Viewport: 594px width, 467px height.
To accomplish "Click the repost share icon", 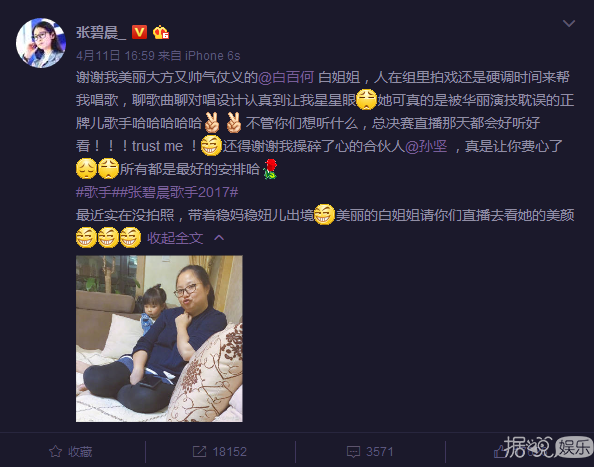I will point(200,451).
